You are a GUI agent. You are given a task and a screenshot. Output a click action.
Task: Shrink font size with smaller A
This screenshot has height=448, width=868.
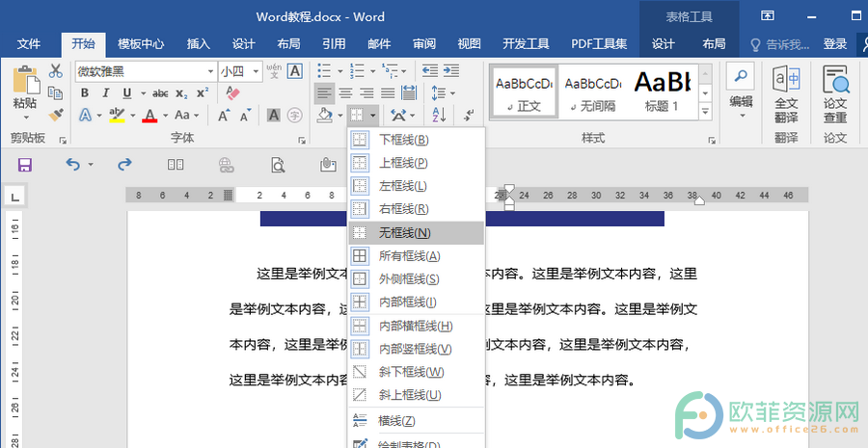tap(245, 115)
